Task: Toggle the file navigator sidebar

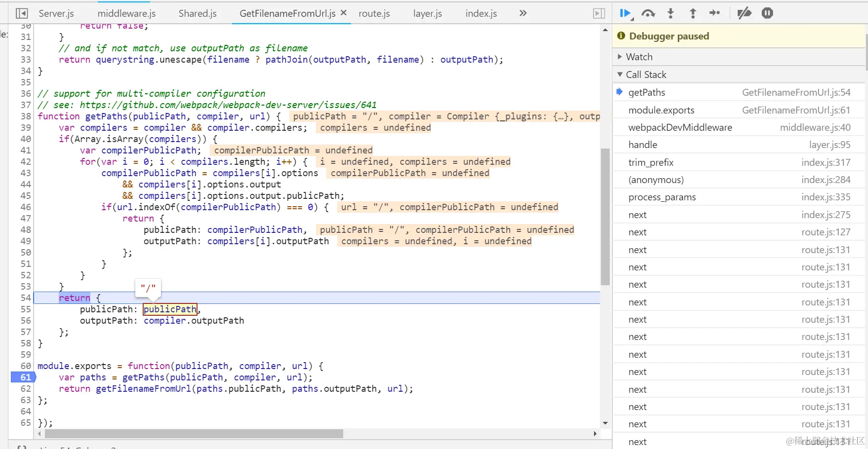Action: click(22, 13)
